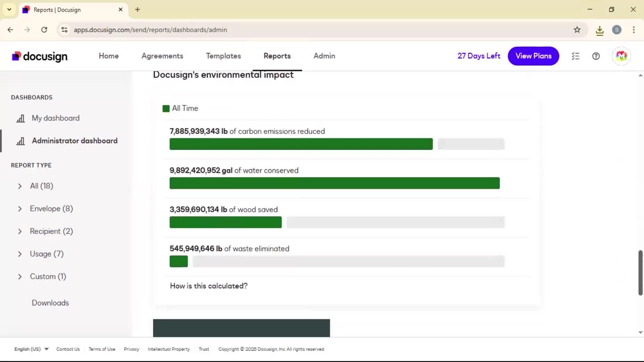Click the Docusign's environmental impact heading
Screen dimensions: 644x362
[223, 75]
